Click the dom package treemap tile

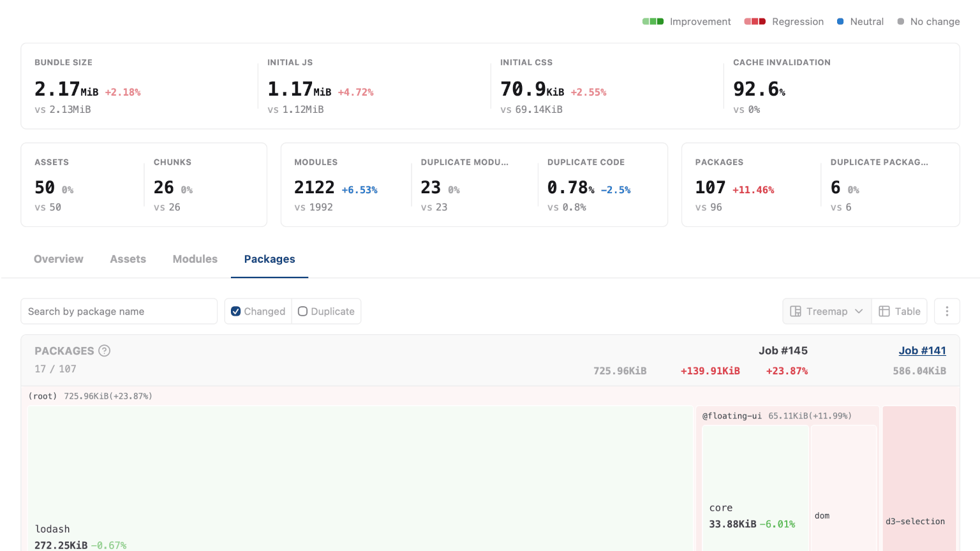(843, 488)
